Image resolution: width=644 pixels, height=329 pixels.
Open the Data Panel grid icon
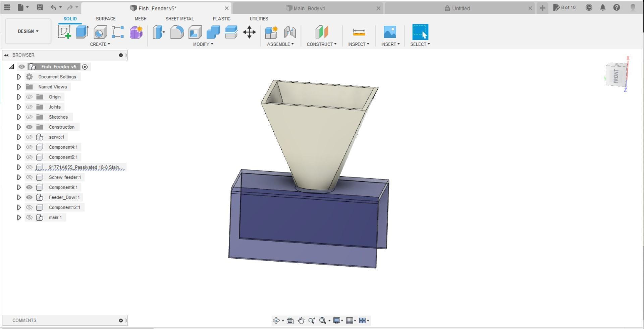point(7,7)
